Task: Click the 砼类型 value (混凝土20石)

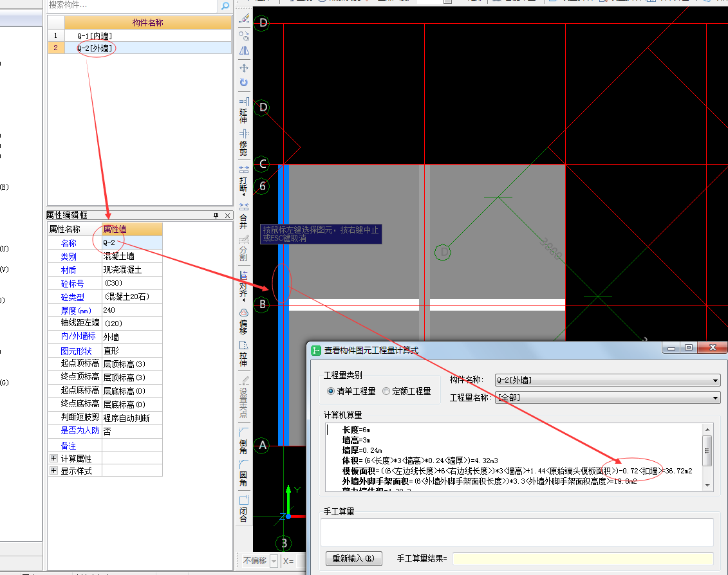Action: (132, 297)
